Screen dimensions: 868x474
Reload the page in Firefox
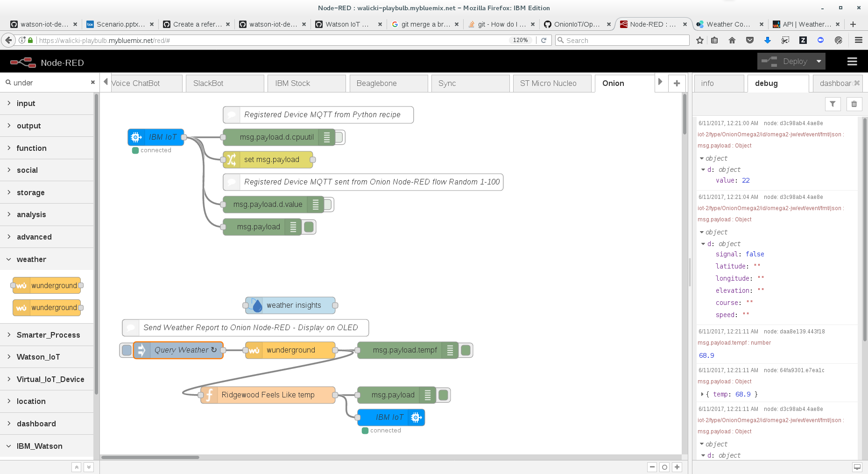tap(543, 41)
